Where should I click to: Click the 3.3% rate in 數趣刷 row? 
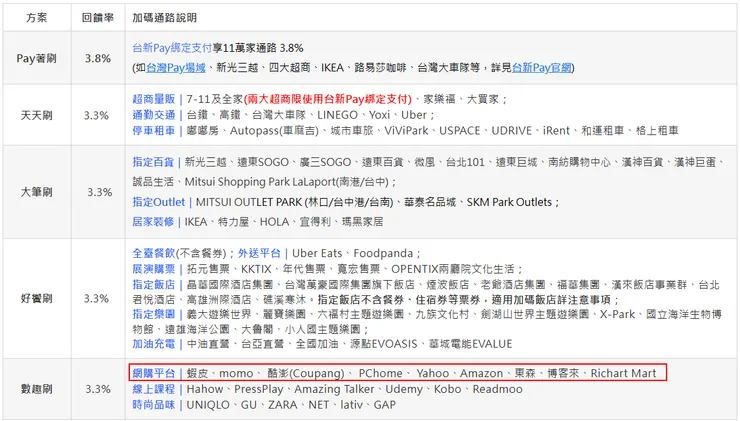coord(98,389)
